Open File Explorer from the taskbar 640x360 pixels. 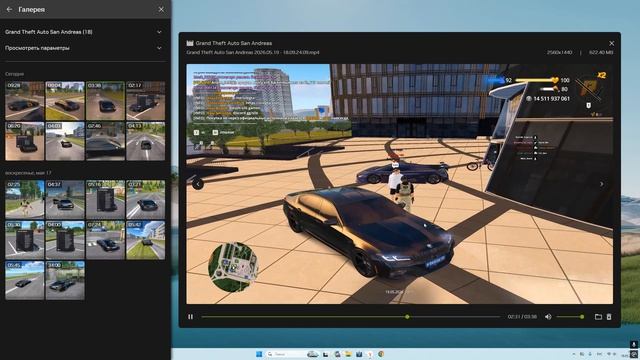pos(348,354)
